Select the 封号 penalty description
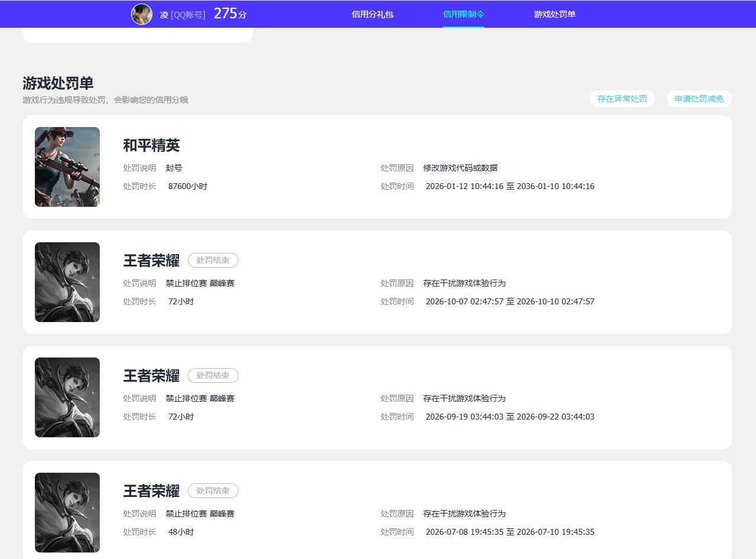756x559 pixels. pos(174,168)
